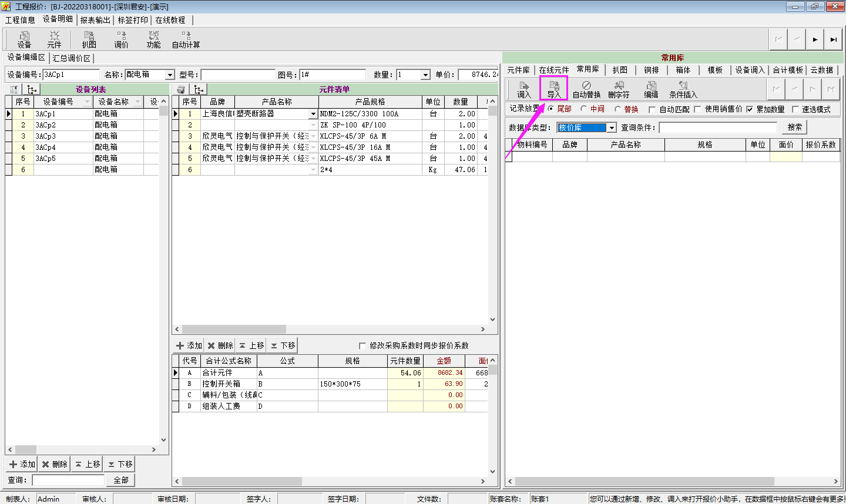846x504 pixels.
Task: Enable the 自动匹配 checkbox
Action: coord(652,109)
